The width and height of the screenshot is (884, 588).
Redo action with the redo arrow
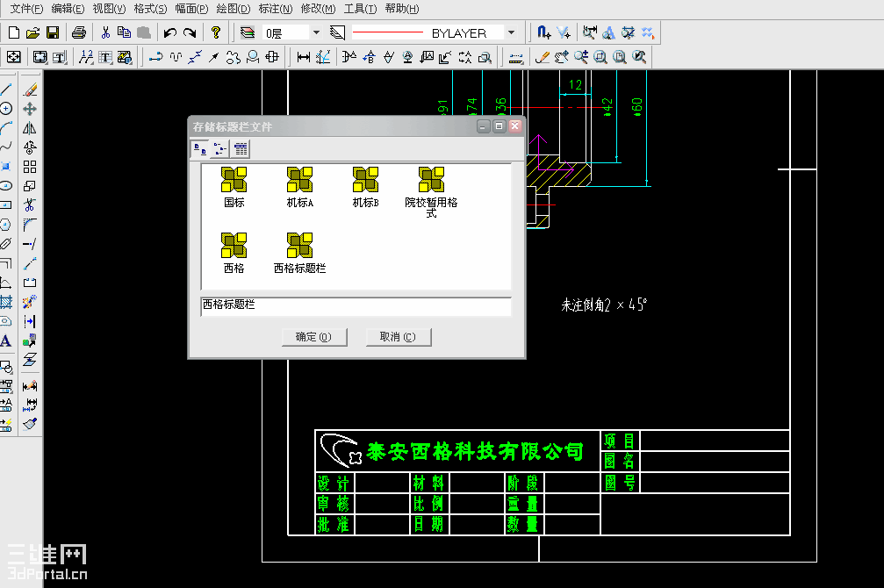click(x=190, y=32)
